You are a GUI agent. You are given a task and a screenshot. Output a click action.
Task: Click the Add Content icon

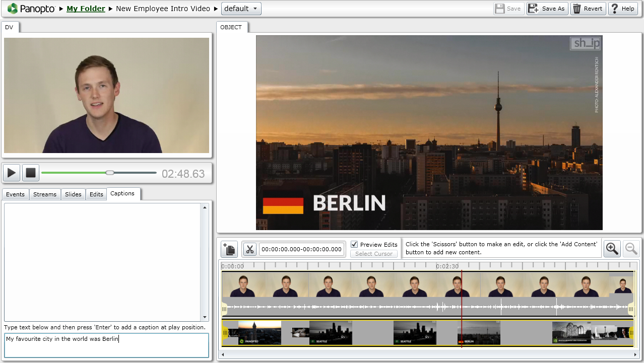(x=229, y=249)
